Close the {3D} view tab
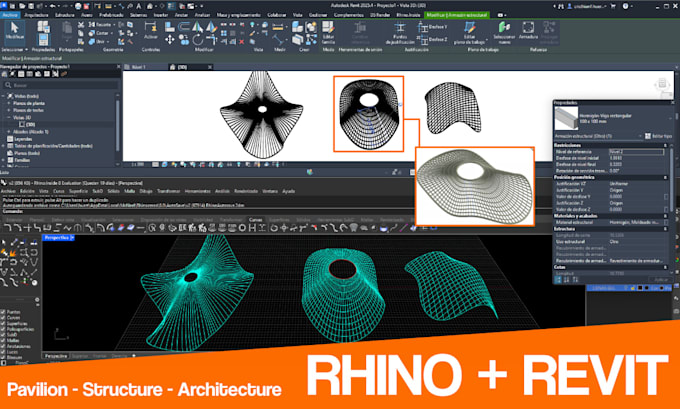This screenshot has width=680, height=409. click(209, 67)
